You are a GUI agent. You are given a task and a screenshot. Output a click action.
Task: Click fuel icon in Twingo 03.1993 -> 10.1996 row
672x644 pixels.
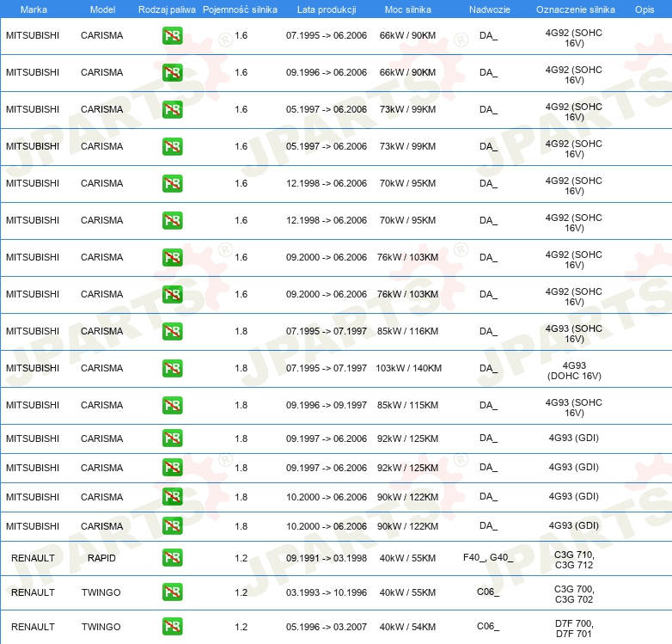coord(172,592)
